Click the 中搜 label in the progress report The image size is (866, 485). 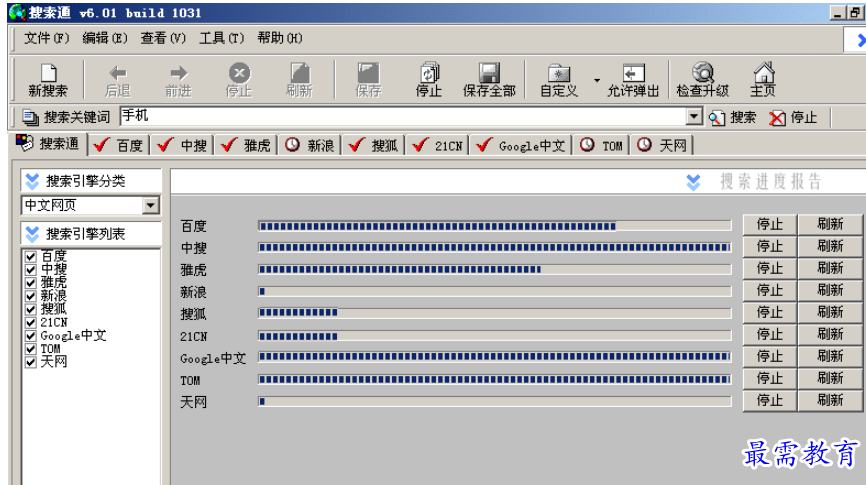point(194,248)
